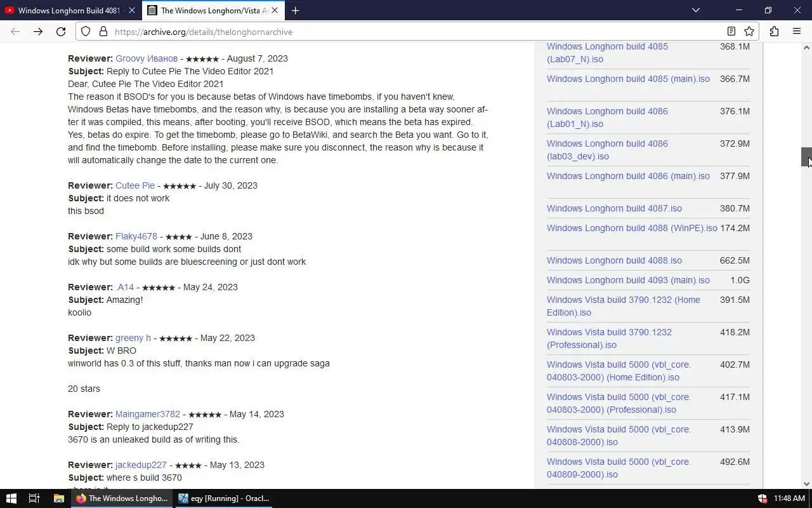
Task: Click the page vertical scrollbar thumb
Action: pyautogui.click(x=806, y=157)
